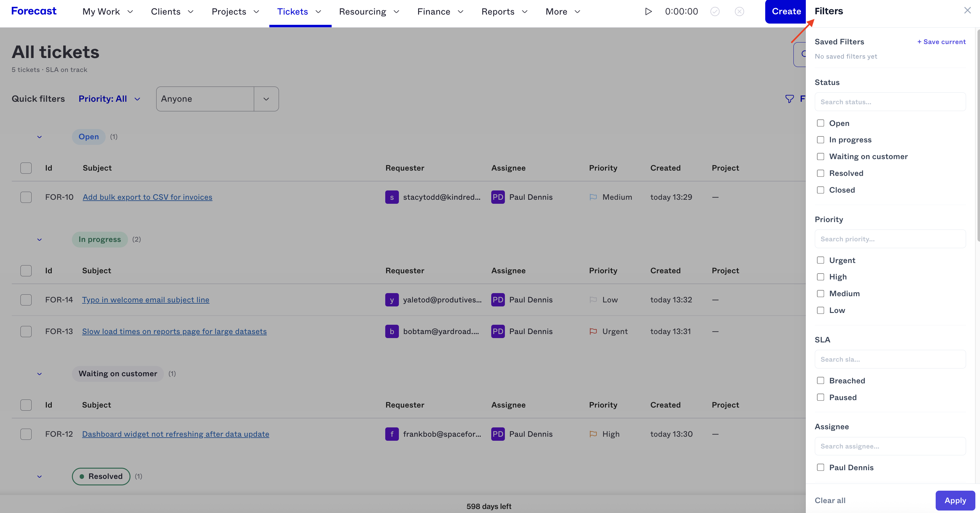Click the Create button

pyautogui.click(x=786, y=11)
